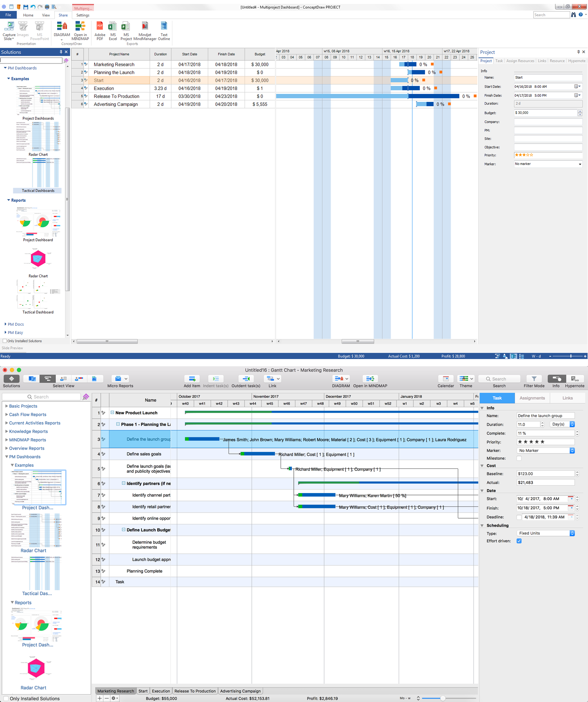The height and width of the screenshot is (702, 588).
Task: Click Indent task(s) icon
Action: point(216,379)
